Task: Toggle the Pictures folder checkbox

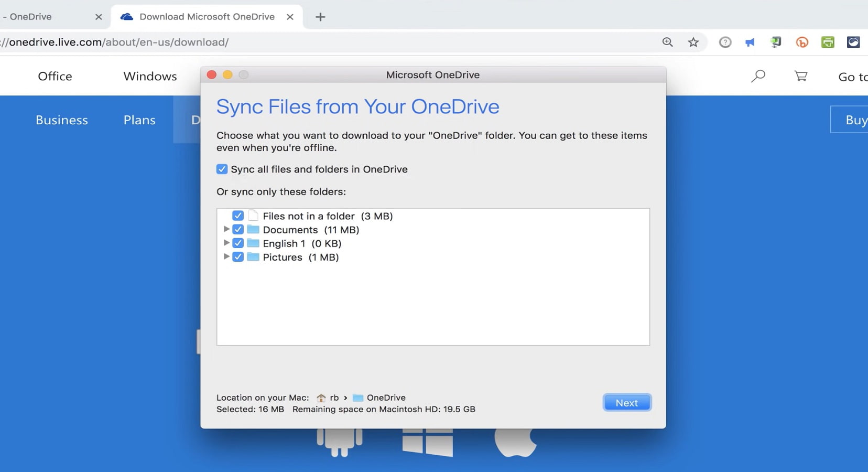Action: tap(238, 256)
